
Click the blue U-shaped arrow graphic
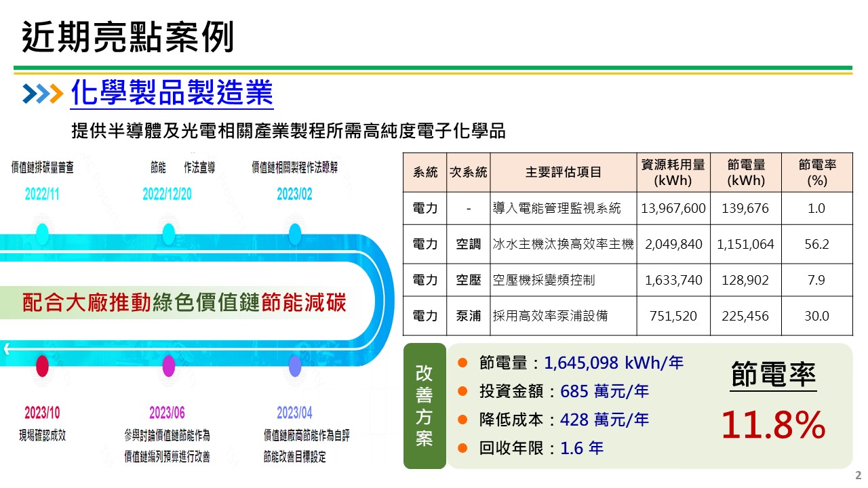(x=376, y=298)
